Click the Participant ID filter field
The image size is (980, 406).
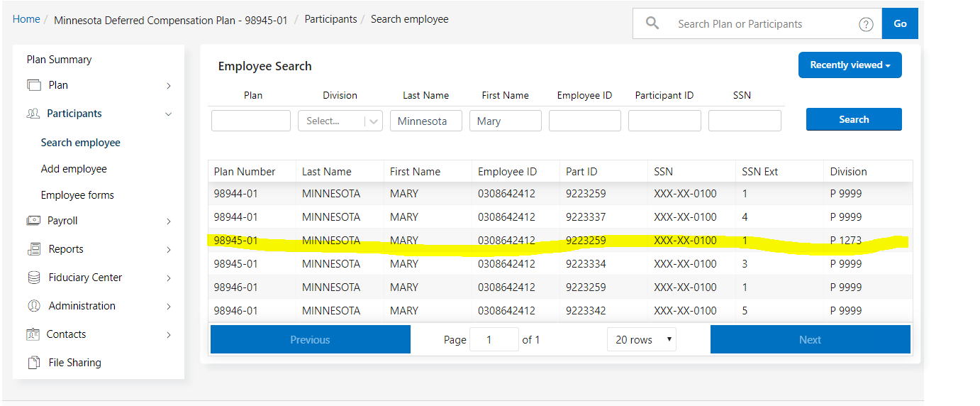(x=664, y=121)
